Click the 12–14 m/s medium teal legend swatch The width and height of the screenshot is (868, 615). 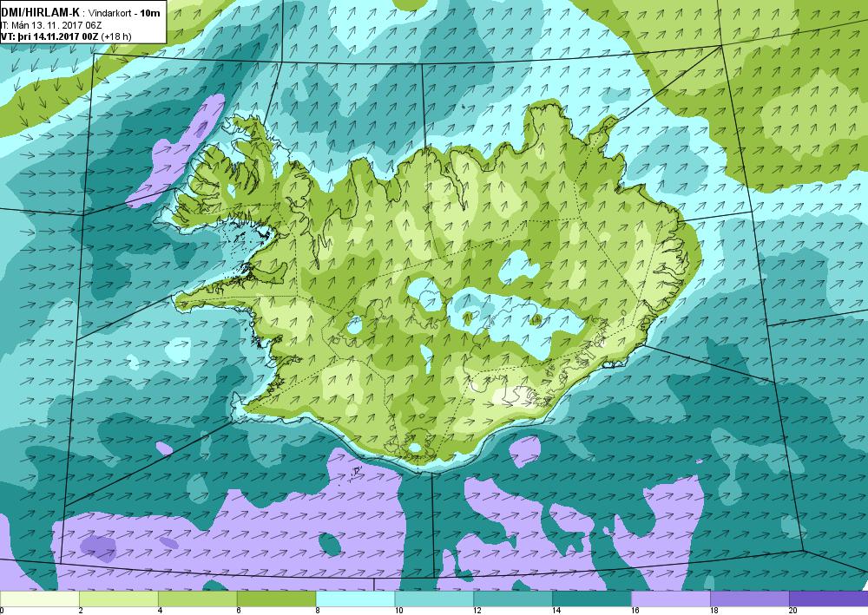click(513, 599)
